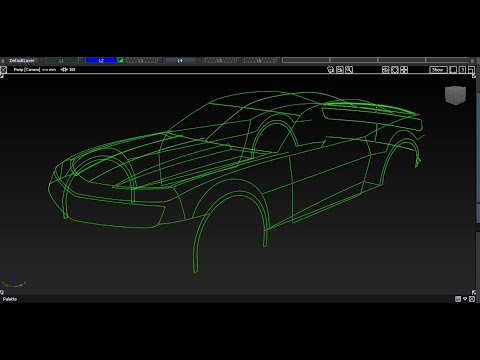Click the Palette label
The width and height of the screenshot is (480, 360).
pyautogui.click(x=10, y=299)
